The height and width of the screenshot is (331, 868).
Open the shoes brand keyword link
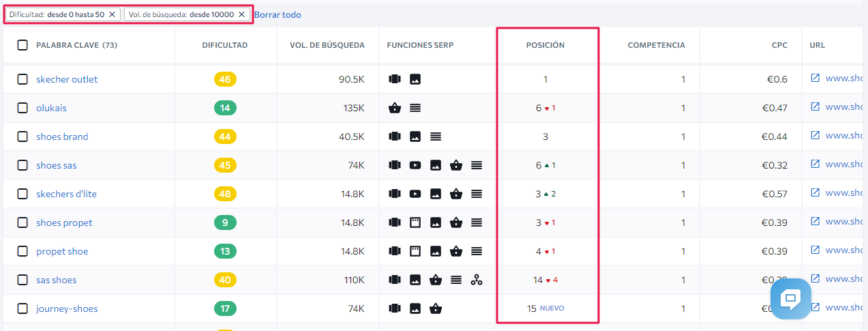tap(62, 136)
